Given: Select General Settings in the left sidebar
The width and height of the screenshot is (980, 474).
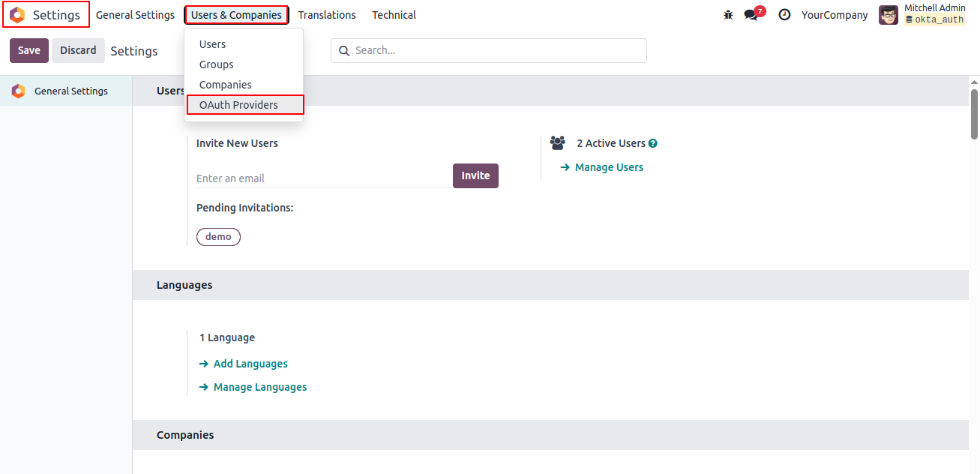Looking at the screenshot, I should (x=66, y=91).
